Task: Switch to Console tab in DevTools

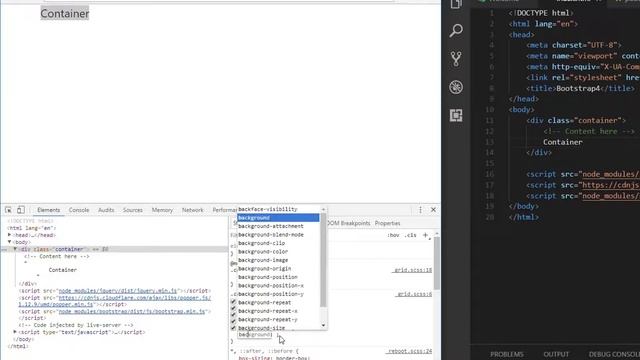Action: point(79,210)
